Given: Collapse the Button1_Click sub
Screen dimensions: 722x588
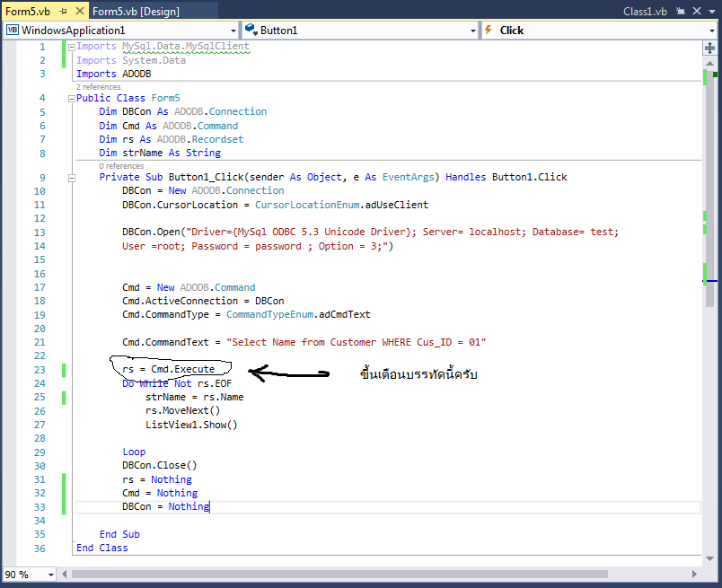Looking at the screenshot, I should 71,178.
